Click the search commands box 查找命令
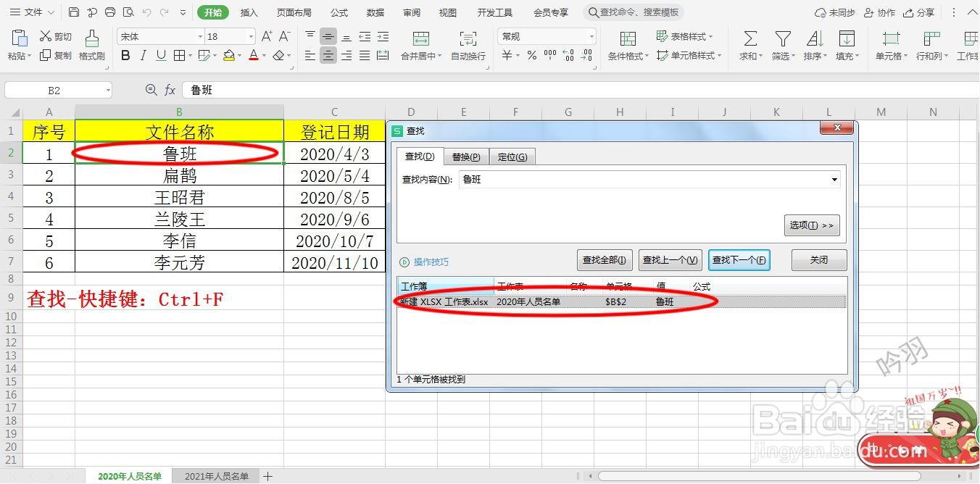The height and width of the screenshot is (484, 980). pyautogui.click(x=634, y=12)
